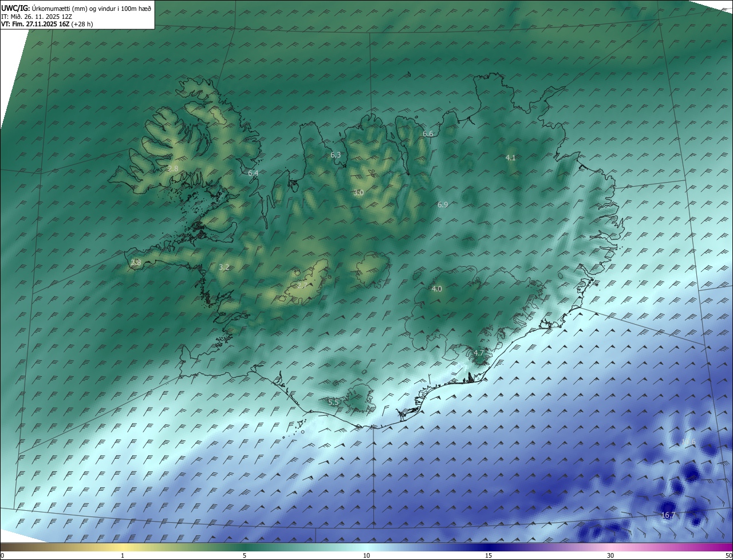733x560 pixels.
Task: Click the 2.8 label on the Snæfellsnes peninsula tip
Action: [x=136, y=263]
